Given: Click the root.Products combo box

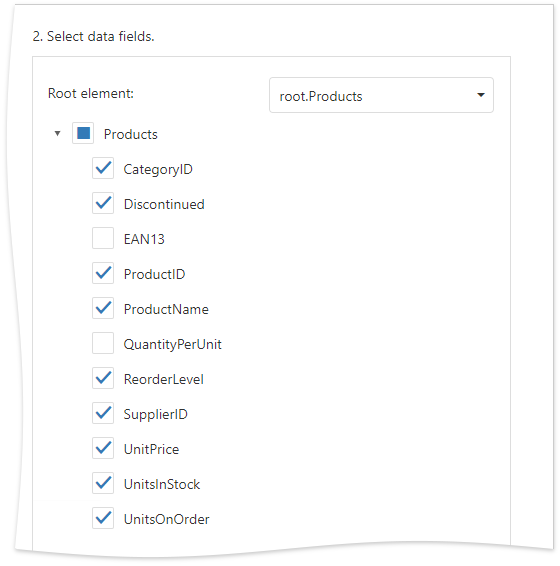Looking at the screenshot, I should [x=381, y=95].
